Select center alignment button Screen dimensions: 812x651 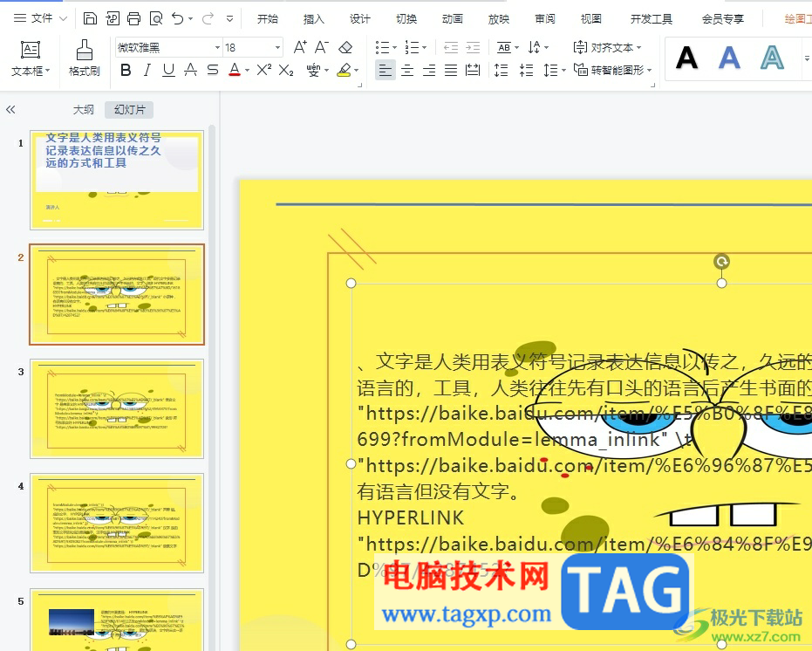click(407, 70)
